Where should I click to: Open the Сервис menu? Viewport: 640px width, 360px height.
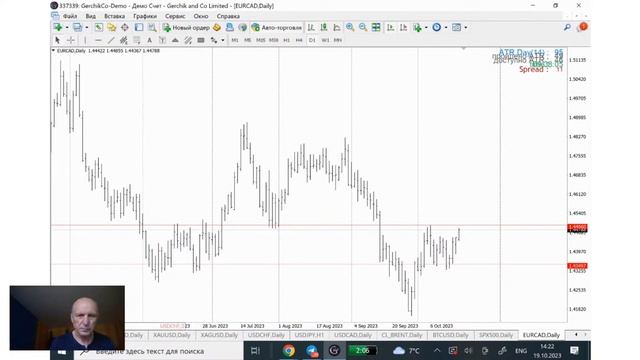pos(175,16)
